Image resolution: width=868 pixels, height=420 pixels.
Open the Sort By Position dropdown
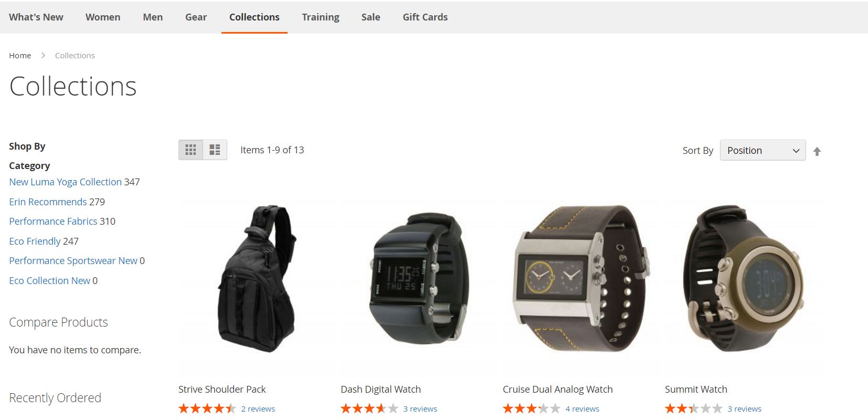coord(763,150)
